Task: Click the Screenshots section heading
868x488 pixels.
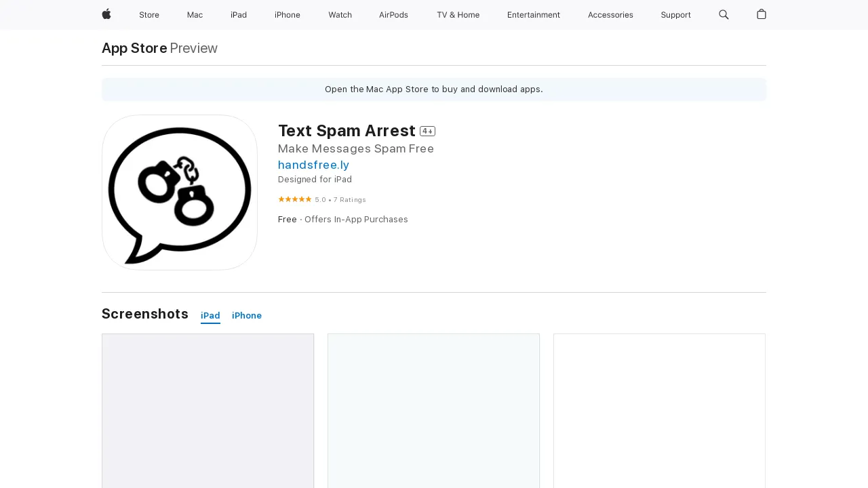Action: click(145, 314)
